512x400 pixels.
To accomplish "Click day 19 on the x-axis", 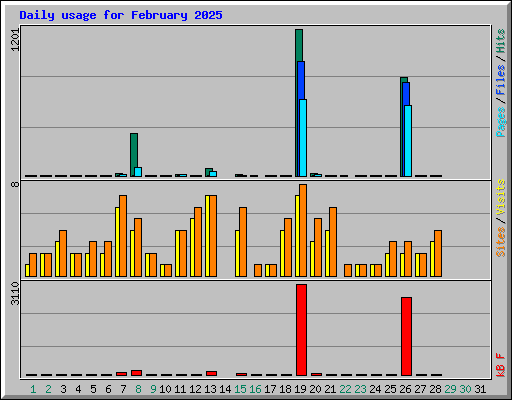I will [x=300, y=389].
